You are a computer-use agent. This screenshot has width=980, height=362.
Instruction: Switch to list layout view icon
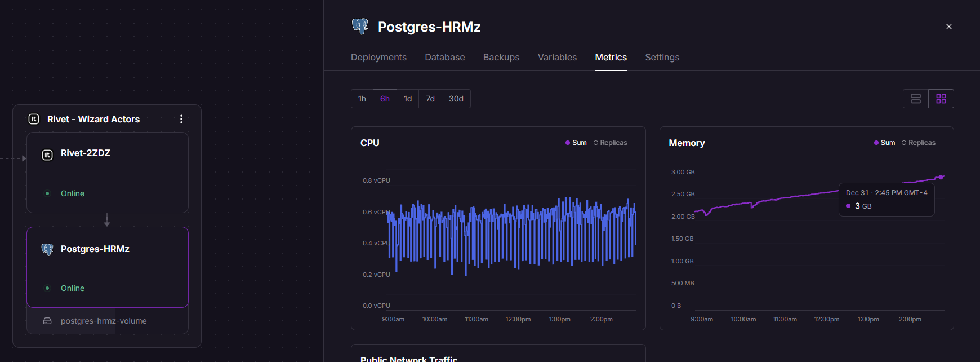point(916,99)
